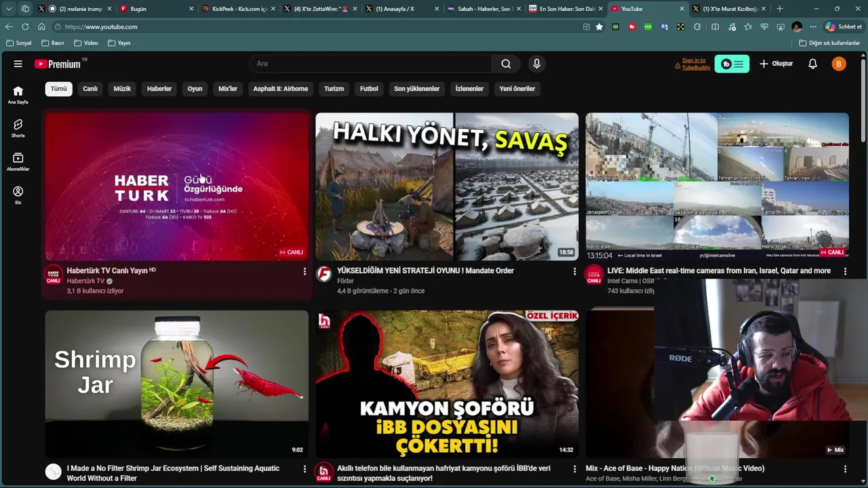This screenshot has width=868, height=488.
Task: Open the Siz section in sidebar
Action: click(x=18, y=195)
